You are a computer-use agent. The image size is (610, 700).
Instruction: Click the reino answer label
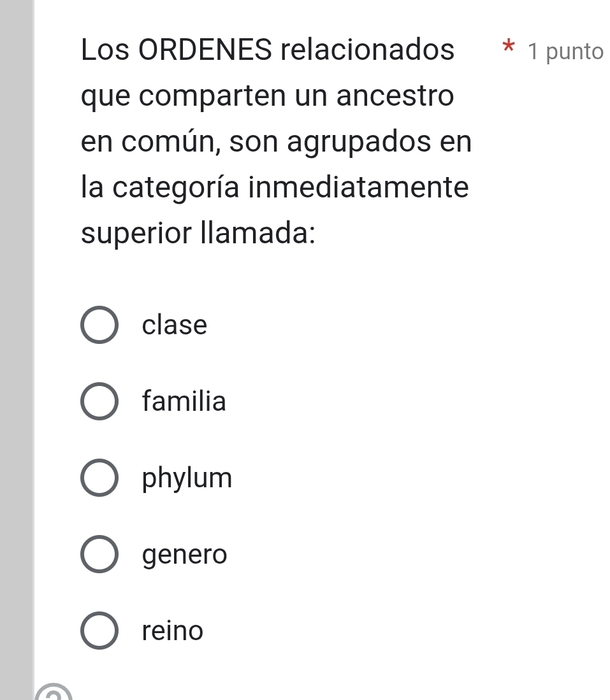[x=173, y=631]
